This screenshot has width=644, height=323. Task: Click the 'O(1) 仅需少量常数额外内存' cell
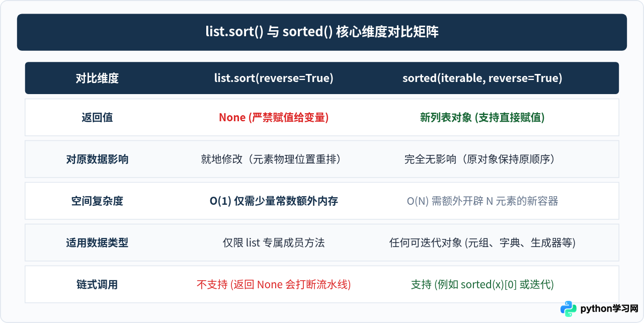274,201
